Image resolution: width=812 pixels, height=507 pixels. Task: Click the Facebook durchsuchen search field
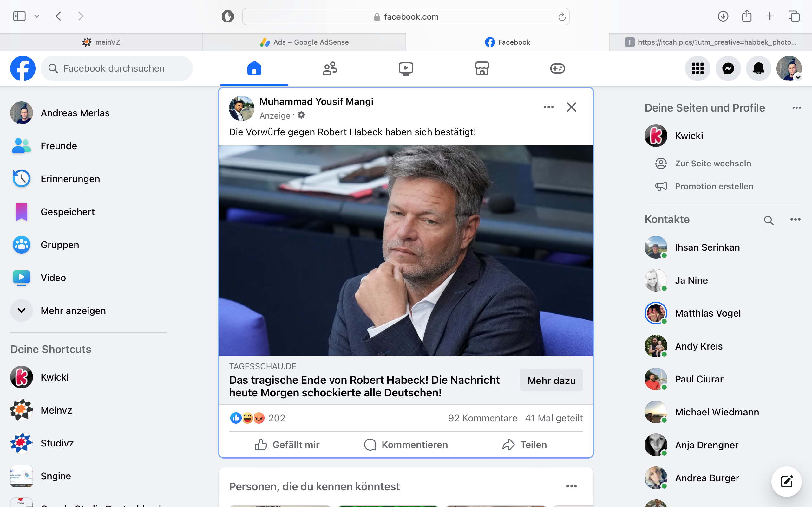[x=117, y=68]
